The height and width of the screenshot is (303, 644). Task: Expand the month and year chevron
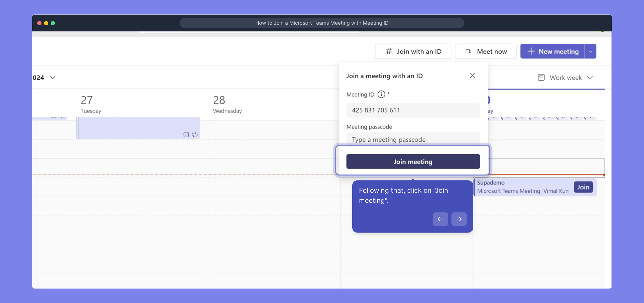coord(52,78)
